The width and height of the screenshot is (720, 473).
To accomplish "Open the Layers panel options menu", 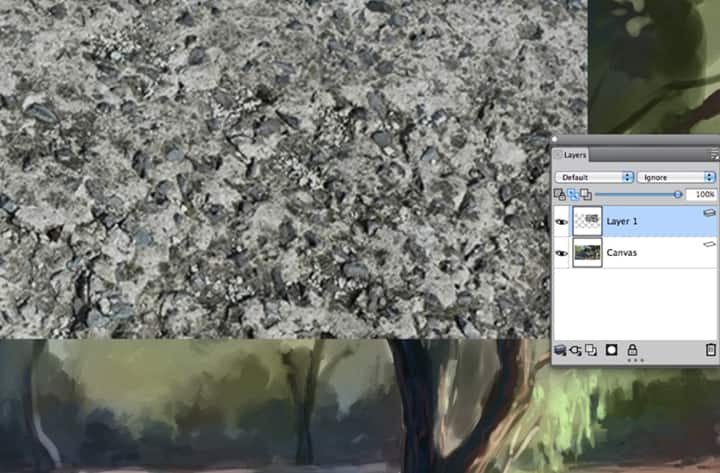I will click(x=715, y=156).
